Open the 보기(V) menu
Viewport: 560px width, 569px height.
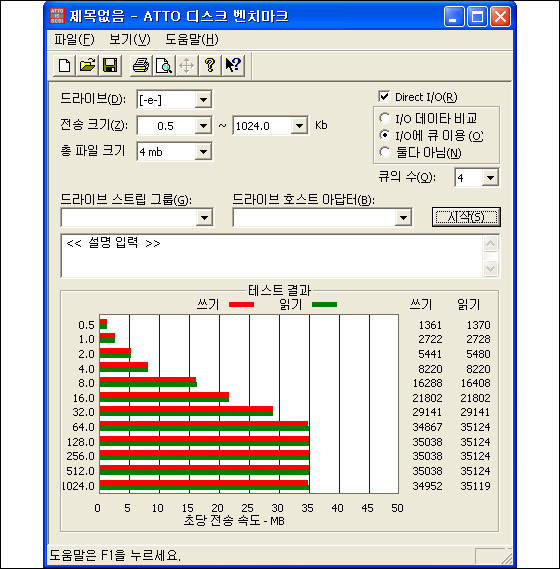tap(130, 40)
